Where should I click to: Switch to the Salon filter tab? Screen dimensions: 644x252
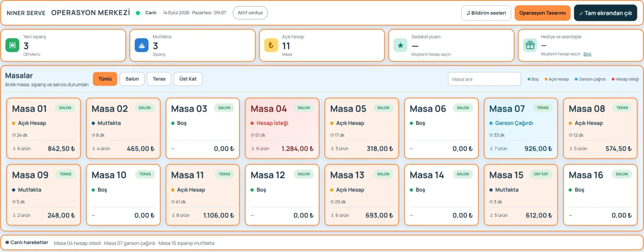coord(132,79)
